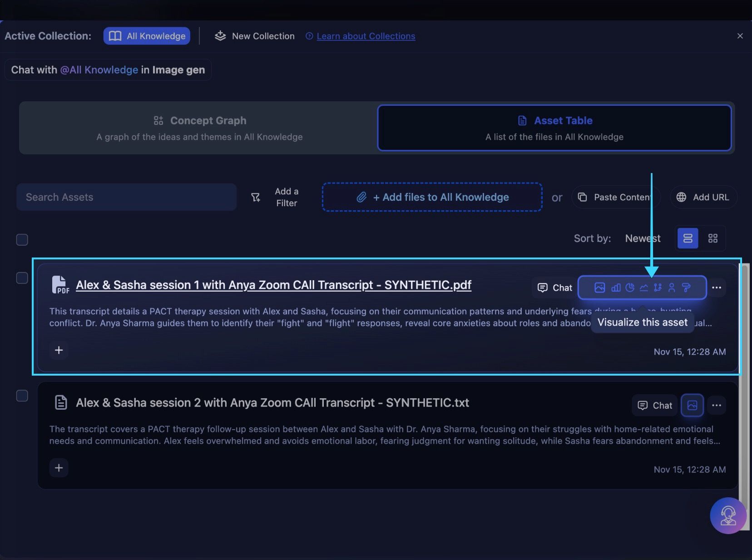
Task: Click the PDF file icon of session 1
Action: 60,285
